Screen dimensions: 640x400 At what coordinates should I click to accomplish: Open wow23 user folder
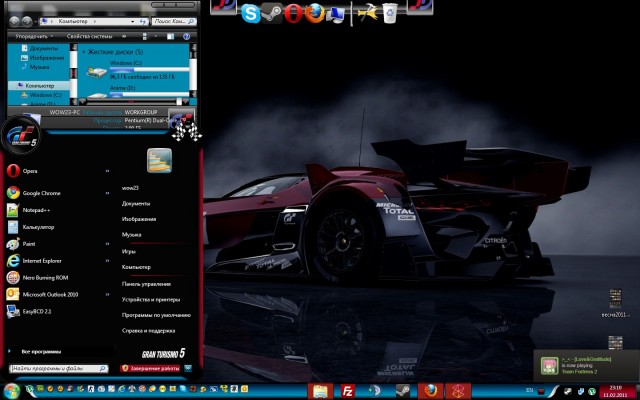click(130, 188)
